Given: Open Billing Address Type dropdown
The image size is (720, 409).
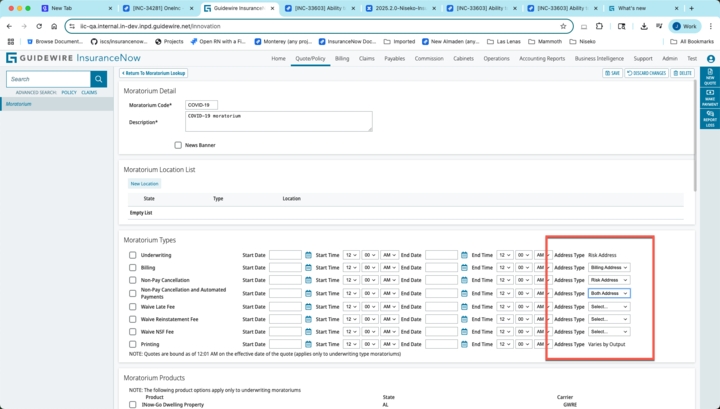Looking at the screenshot, I should (609, 268).
